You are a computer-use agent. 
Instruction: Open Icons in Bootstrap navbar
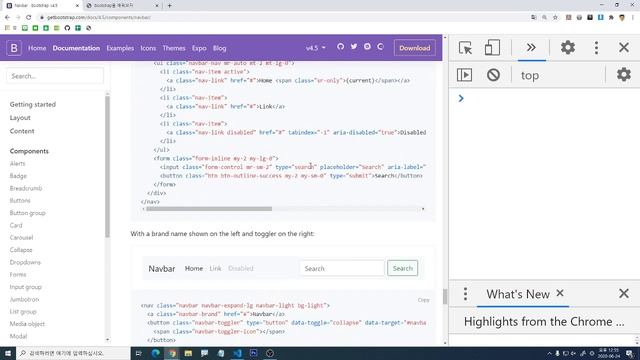click(148, 48)
